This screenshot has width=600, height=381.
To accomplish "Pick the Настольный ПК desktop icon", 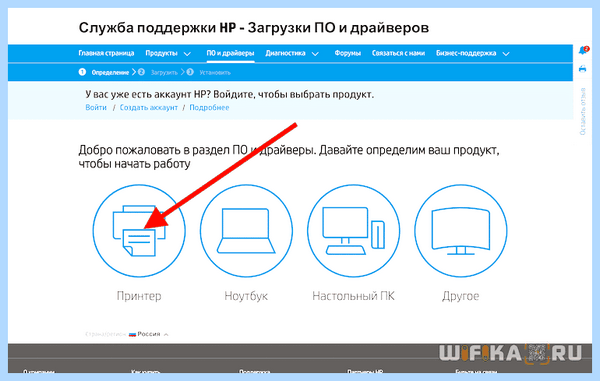I will (354, 231).
